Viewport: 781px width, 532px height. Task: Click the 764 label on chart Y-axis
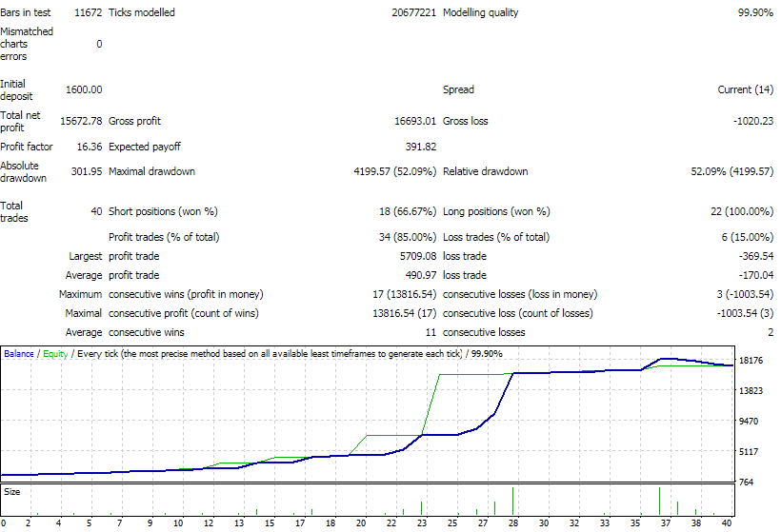(746, 482)
